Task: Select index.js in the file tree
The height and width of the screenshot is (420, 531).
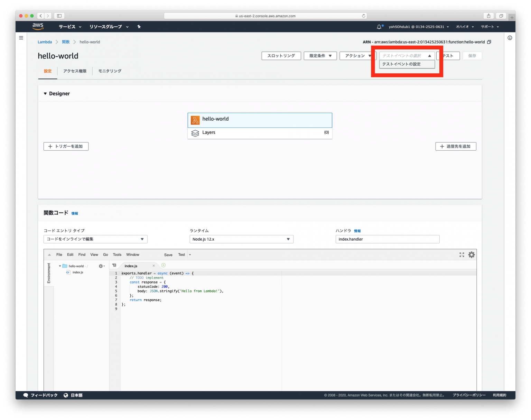Action: pos(78,272)
